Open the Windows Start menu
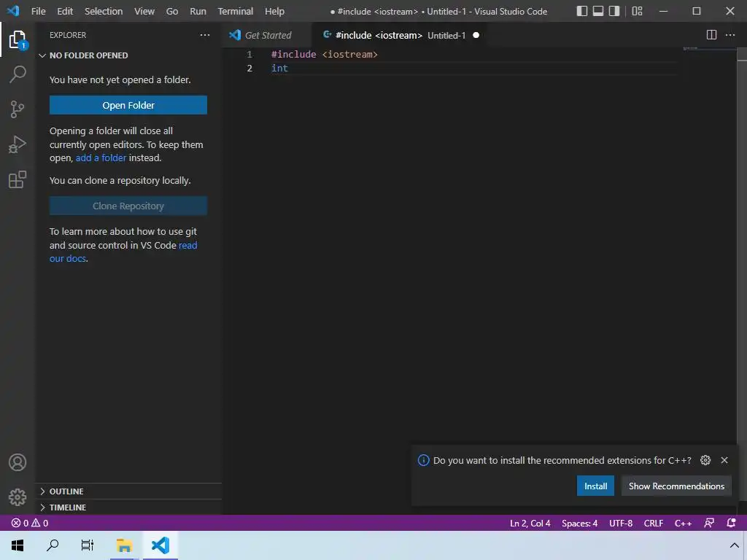The height and width of the screenshot is (560, 747). 18,545
